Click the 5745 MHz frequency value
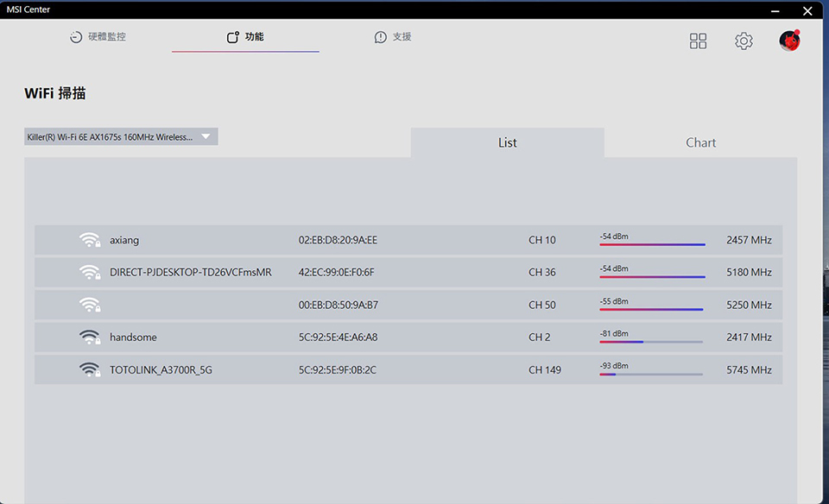The image size is (829, 504). pos(749,370)
